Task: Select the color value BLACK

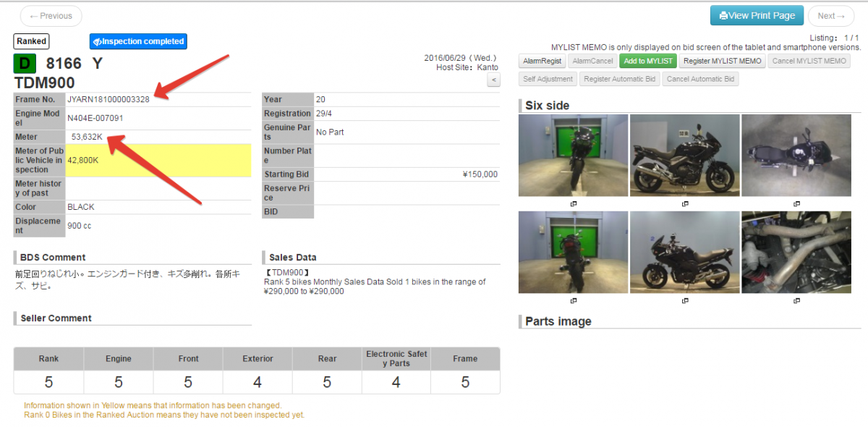Action: point(81,207)
